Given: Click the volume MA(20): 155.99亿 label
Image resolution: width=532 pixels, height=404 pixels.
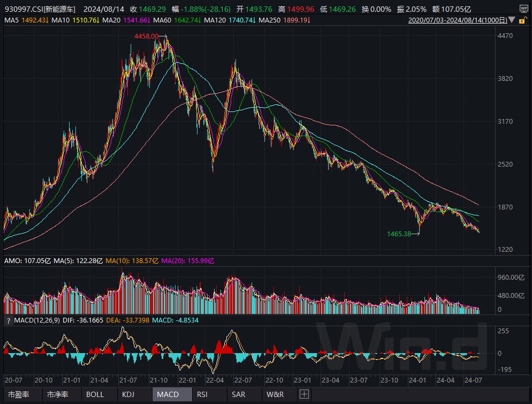Looking at the screenshot, I should point(188,261).
